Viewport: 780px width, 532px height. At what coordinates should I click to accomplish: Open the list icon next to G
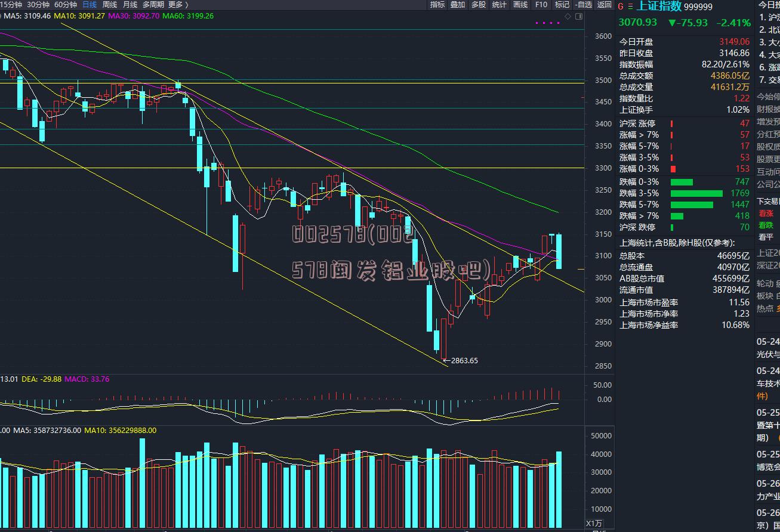click(631, 7)
